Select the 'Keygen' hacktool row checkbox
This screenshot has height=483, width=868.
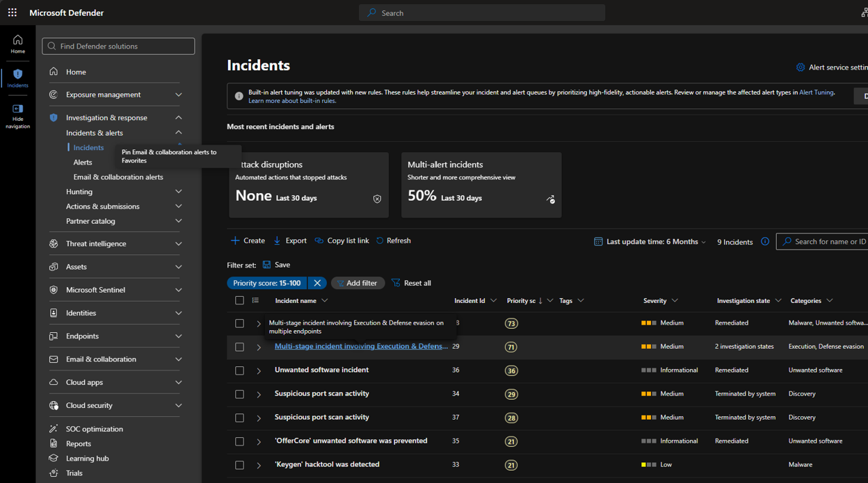(x=239, y=465)
